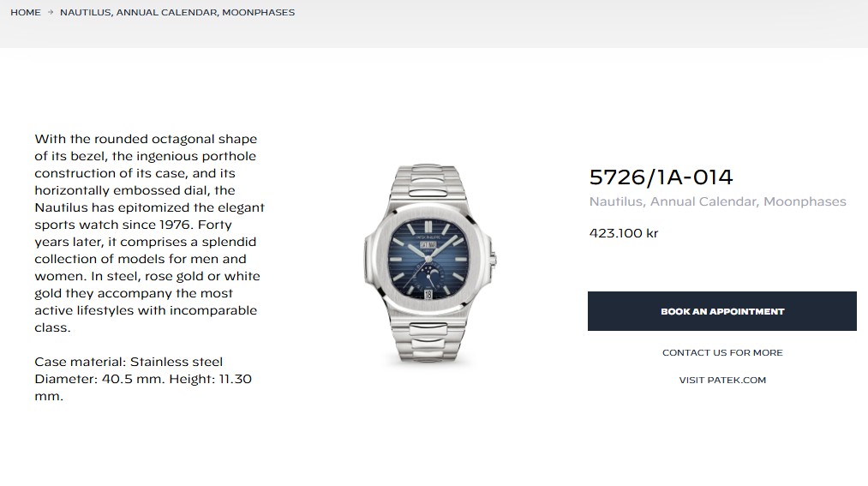
Task: Click the HOME breadcrumb link
Action: click(x=26, y=13)
